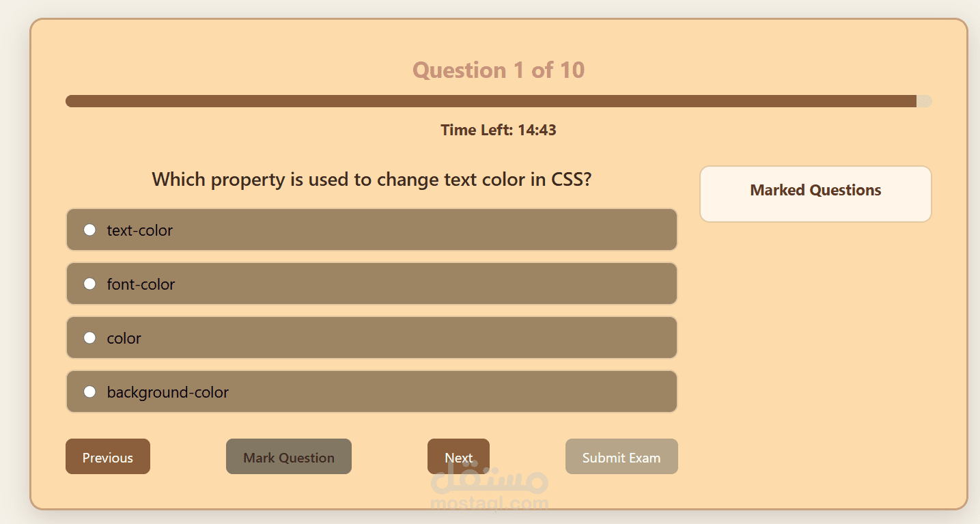This screenshot has width=980, height=524.
Task: Select the background-color radio button
Action: coord(89,391)
